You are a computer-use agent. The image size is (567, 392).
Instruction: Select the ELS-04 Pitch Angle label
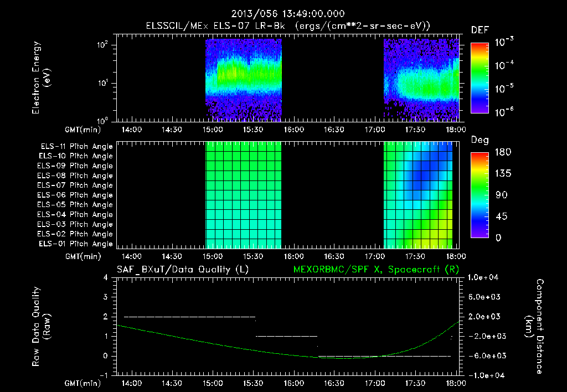[x=75, y=214]
